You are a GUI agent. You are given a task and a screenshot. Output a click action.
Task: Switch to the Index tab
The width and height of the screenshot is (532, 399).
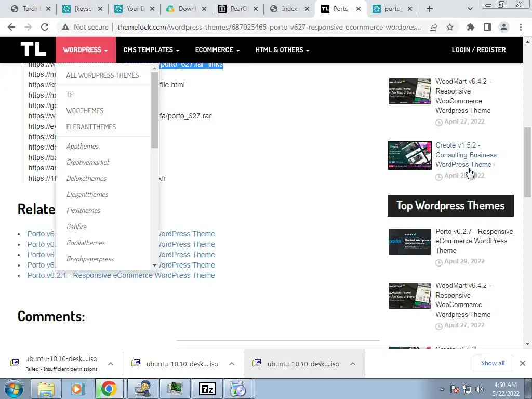[288, 9]
